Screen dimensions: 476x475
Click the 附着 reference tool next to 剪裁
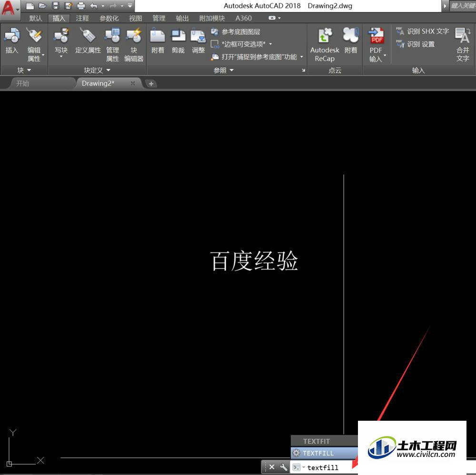pyautogui.click(x=158, y=40)
